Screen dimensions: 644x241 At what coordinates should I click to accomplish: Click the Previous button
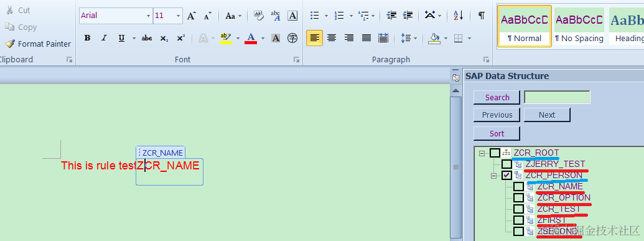(497, 115)
